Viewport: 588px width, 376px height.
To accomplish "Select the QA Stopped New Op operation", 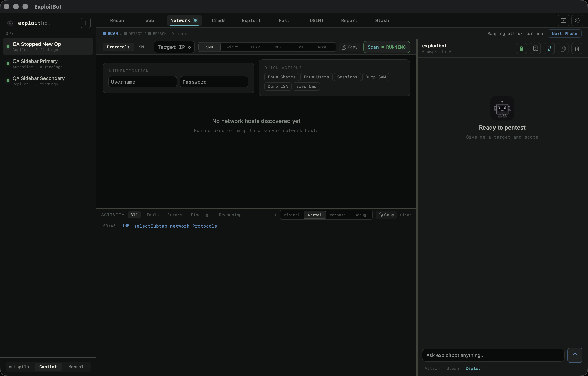I will [48, 46].
